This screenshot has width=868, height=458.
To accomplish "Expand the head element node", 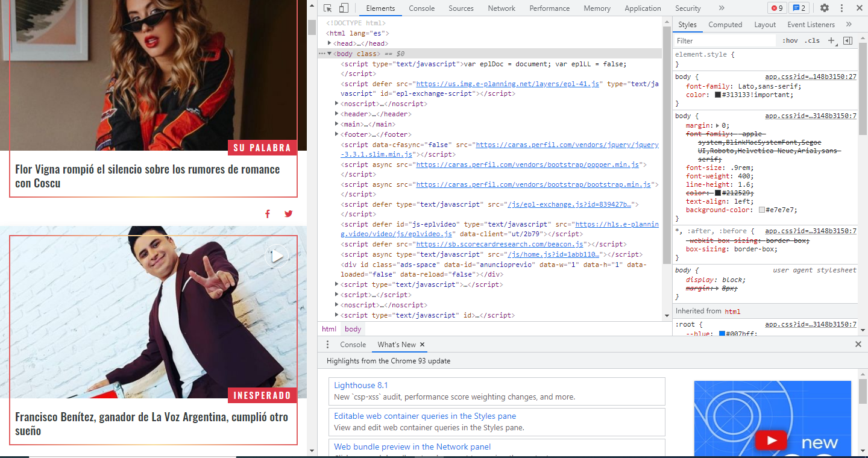I will pos(330,43).
